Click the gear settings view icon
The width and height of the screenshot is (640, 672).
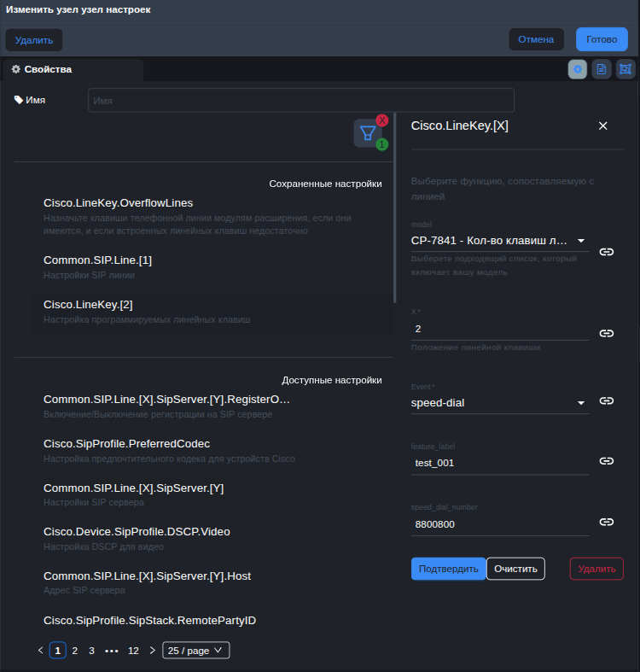tap(578, 69)
